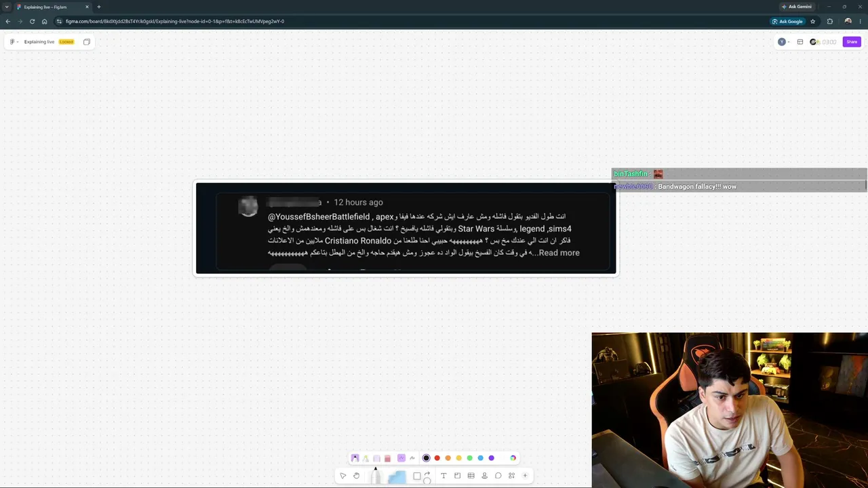The width and height of the screenshot is (868, 488).
Task: Pick the purple marker color
Action: point(491,458)
